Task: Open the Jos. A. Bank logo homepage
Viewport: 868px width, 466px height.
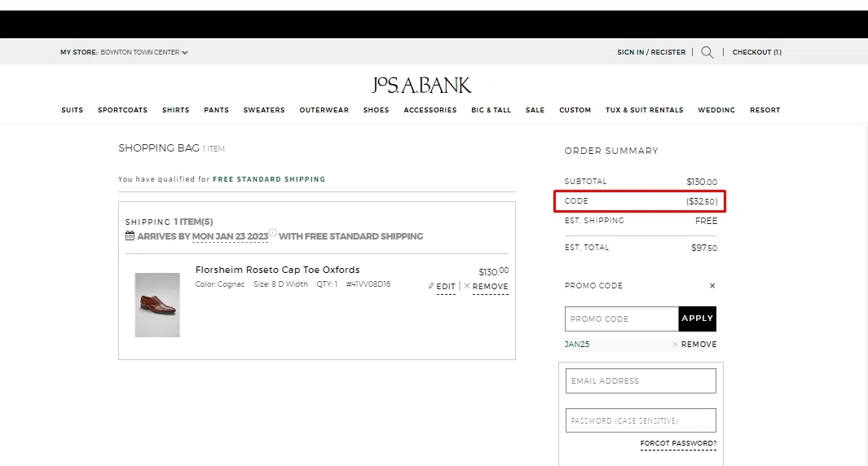Action: (x=421, y=86)
